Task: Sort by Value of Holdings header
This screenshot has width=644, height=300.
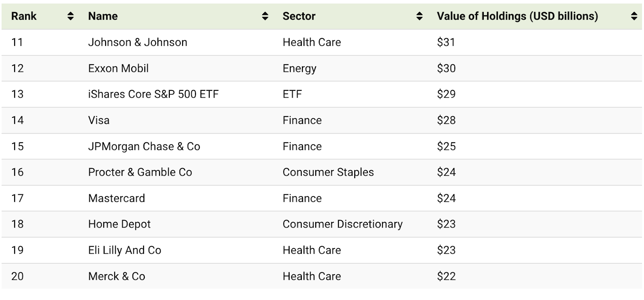Action: click(516, 16)
